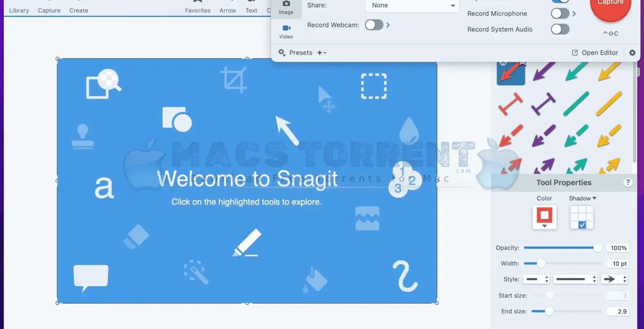Select the Video capture tab
Viewport: 644px width, 329px height.
click(x=286, y=32)
